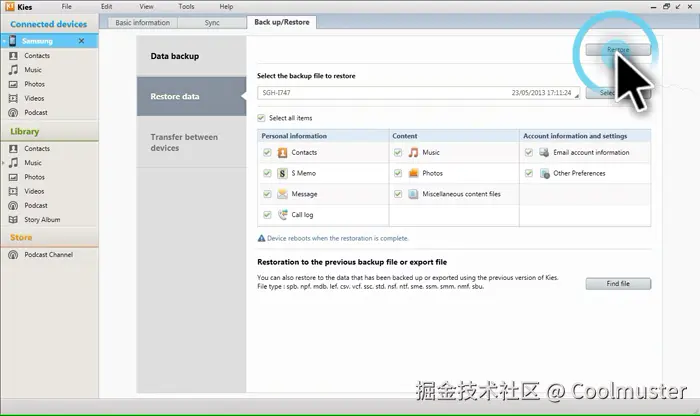Switch Kies to mini mode button
This screenshot has width=700, height=416.
[x=678, y=7]
